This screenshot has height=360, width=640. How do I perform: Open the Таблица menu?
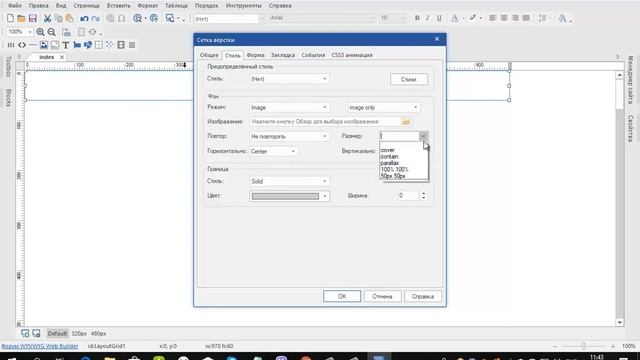tap(176, 6)
